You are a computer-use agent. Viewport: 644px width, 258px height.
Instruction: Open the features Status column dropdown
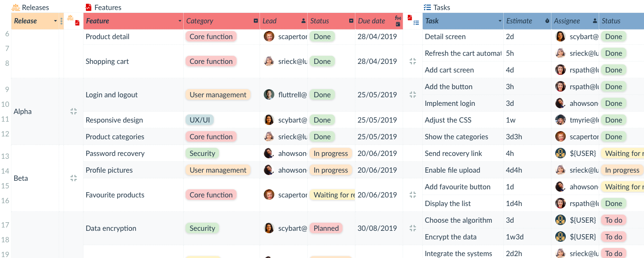[x=351, y=21]
